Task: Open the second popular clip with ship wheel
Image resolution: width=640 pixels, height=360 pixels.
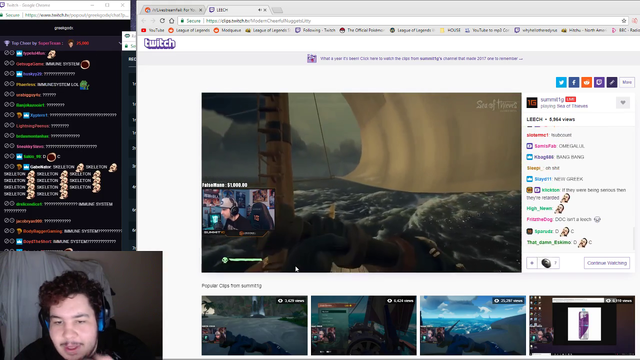Action: 364,325
